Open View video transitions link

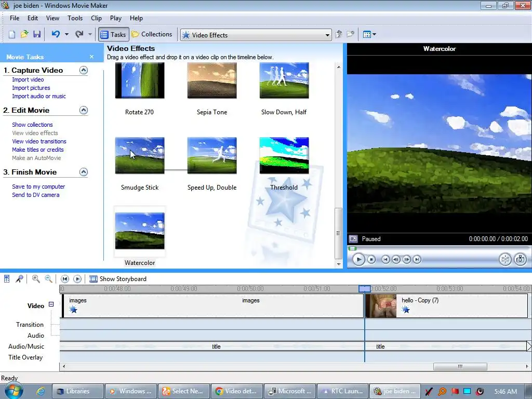coord(39,141)
